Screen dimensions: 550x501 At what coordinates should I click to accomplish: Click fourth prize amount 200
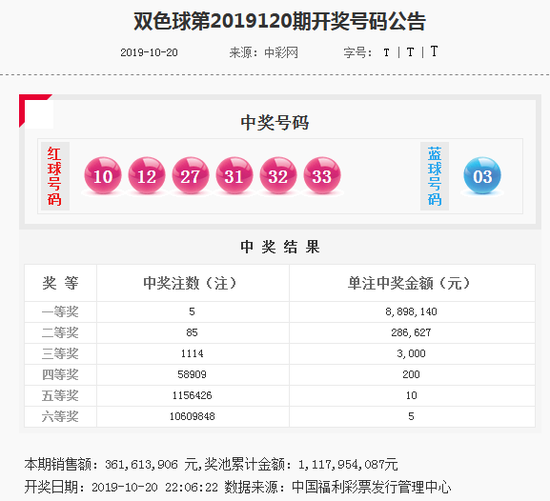coord(411,374)
